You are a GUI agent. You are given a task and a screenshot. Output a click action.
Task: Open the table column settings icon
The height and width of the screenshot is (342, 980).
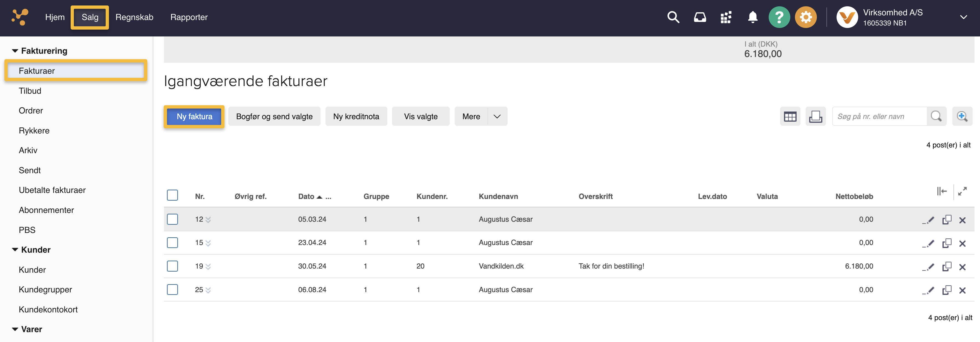[x=790, y=116]
